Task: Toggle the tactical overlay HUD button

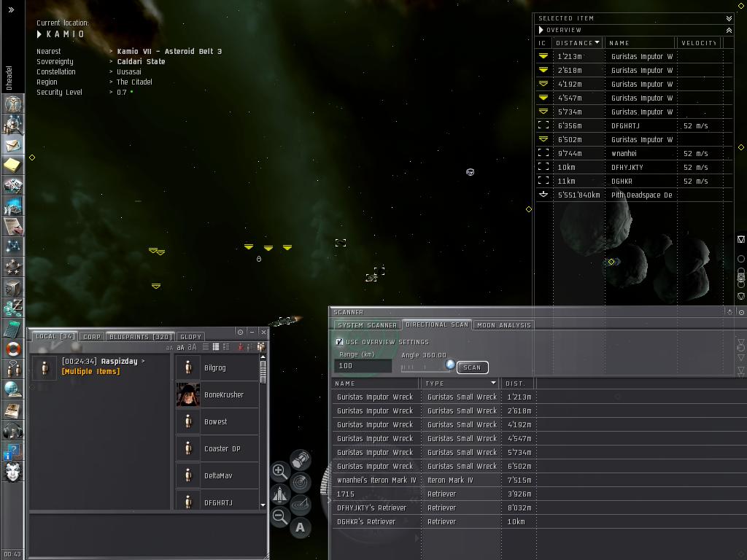Action: coord(301,505)
